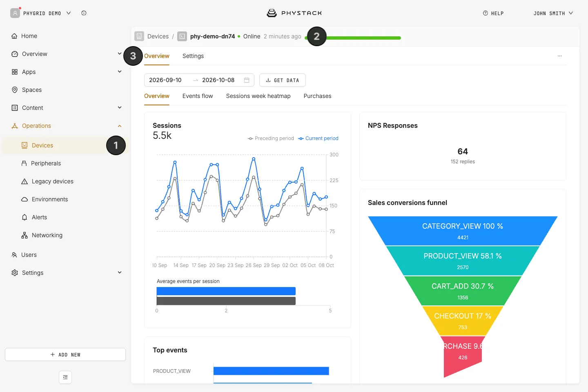This screenshot has height=392, width=588.
Task: Expand the Content sidebar section
Action: (x=120, y=108)
